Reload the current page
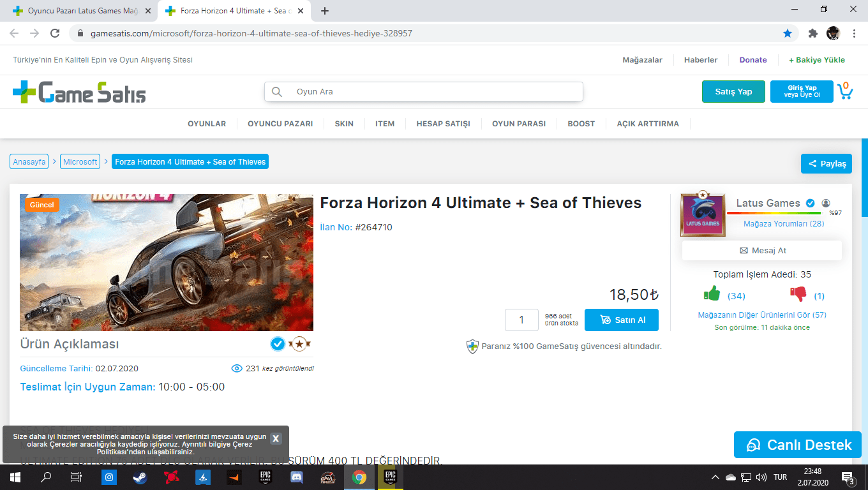The height and width of the screenshot is (490, 868). [x=55, y=33]
